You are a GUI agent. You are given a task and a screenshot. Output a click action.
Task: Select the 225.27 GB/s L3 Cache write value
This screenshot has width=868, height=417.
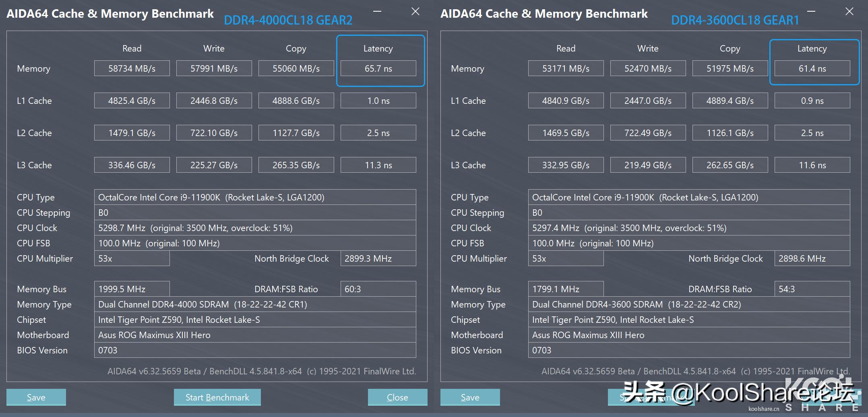[214, 165]
